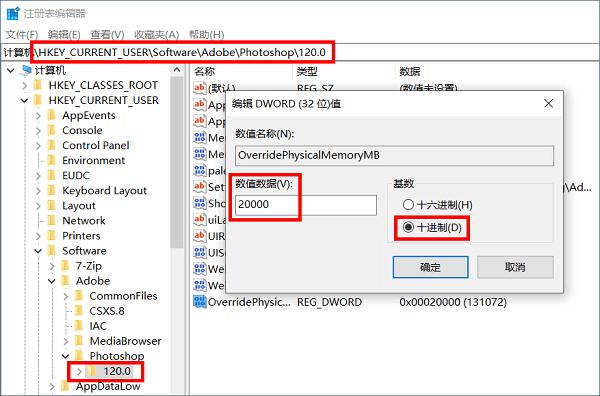The width and height of the screenshot is (600, 396).
Task: Collapse the 计算机 root node
Action: (11, 70)
